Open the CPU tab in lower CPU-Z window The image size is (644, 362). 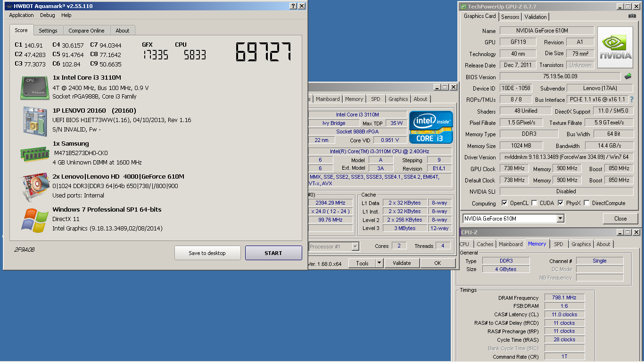[x=464, y=244]
